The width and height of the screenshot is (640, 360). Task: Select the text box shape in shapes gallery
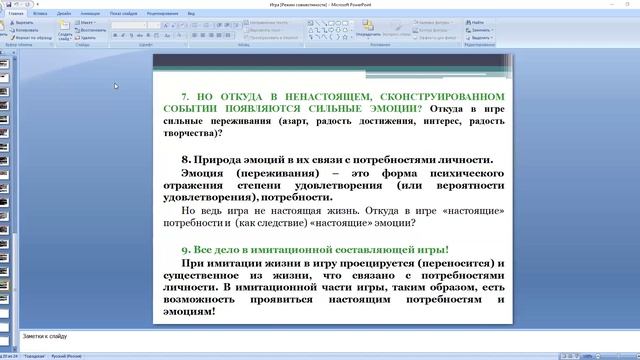(x=311, y=23)
